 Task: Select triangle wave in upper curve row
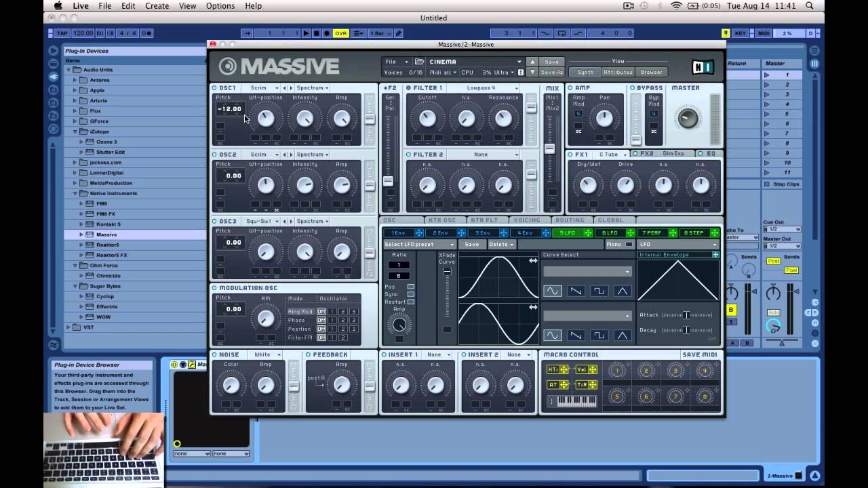click(x=622, y=291)
